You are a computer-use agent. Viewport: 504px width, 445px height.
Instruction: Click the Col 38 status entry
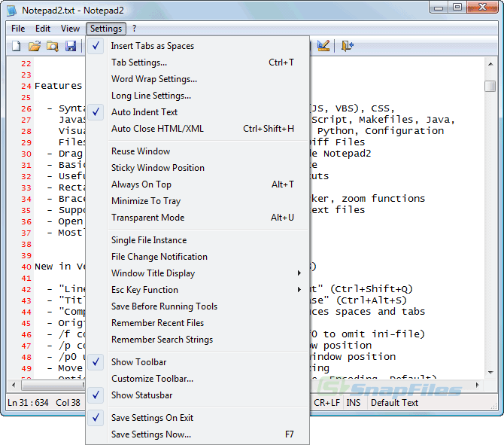click(68, 403)
